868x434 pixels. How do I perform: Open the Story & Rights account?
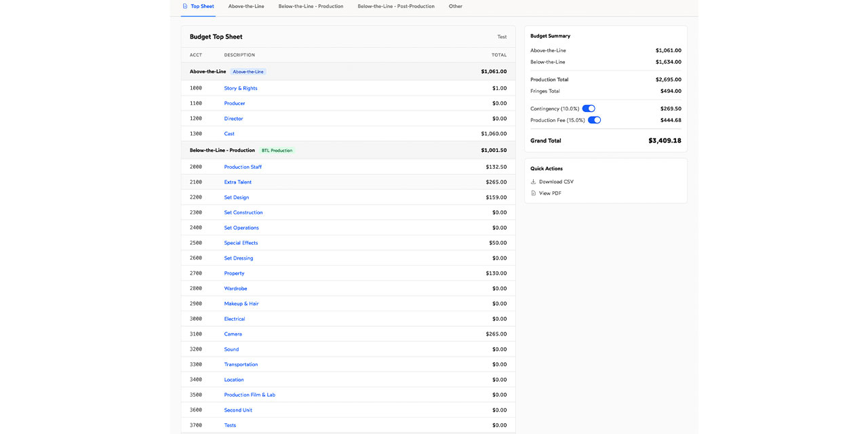pyautogui.click(x=241, y=88)
